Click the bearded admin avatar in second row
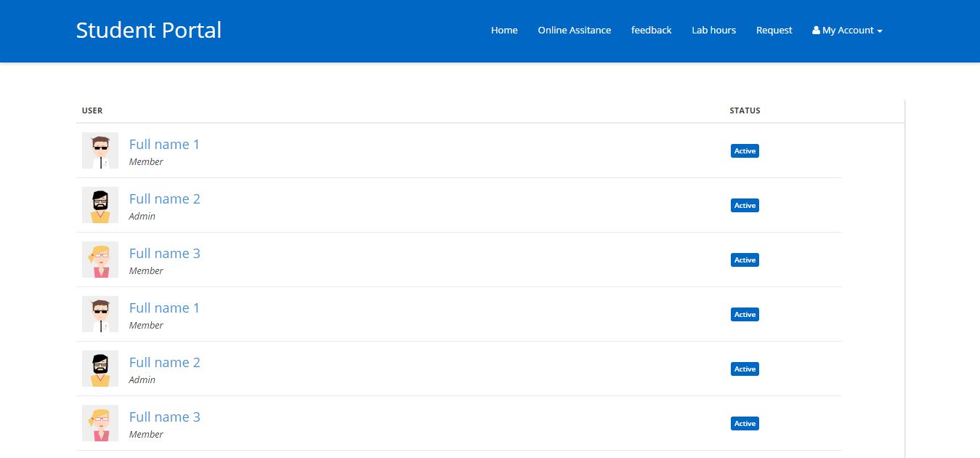 [x=100, y=205]
